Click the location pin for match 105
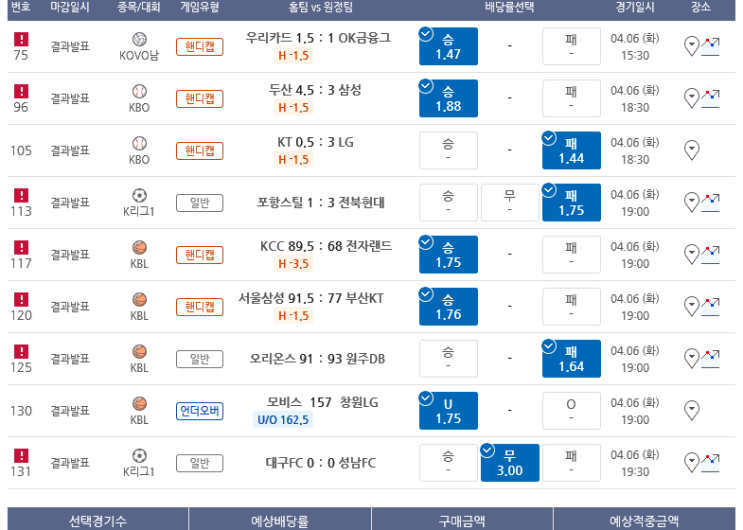 click(691, 150)
